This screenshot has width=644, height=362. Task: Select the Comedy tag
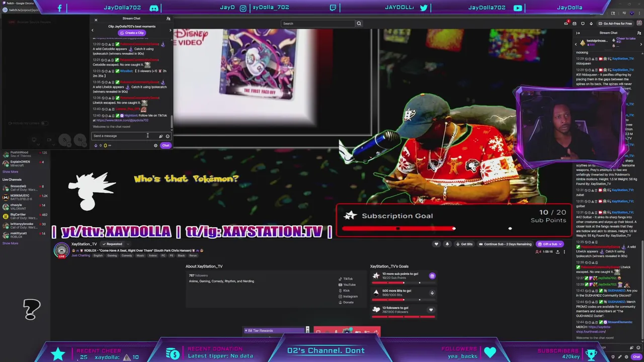point(127,255)
